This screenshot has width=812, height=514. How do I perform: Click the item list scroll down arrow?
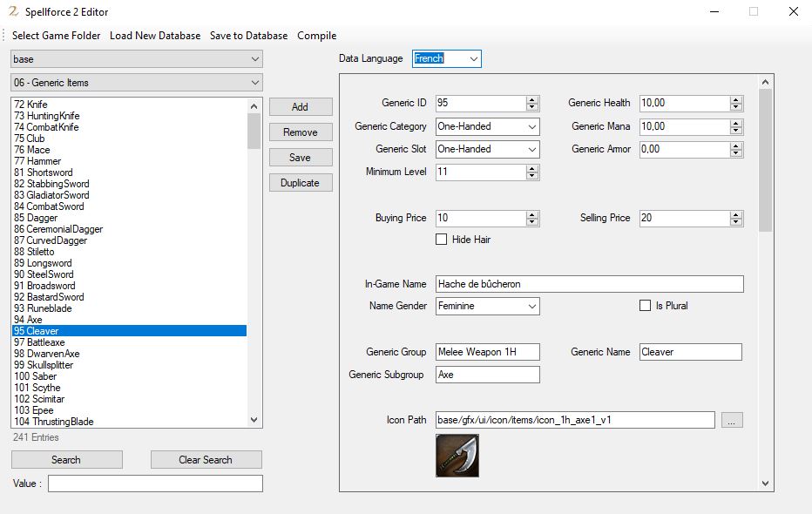254,420
